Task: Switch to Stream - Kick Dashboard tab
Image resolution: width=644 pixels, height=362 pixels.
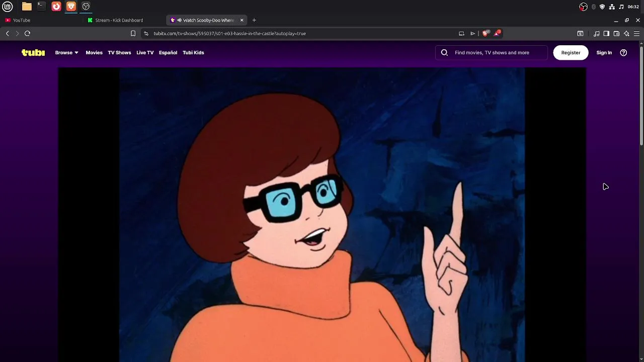Action: (124, 20)
